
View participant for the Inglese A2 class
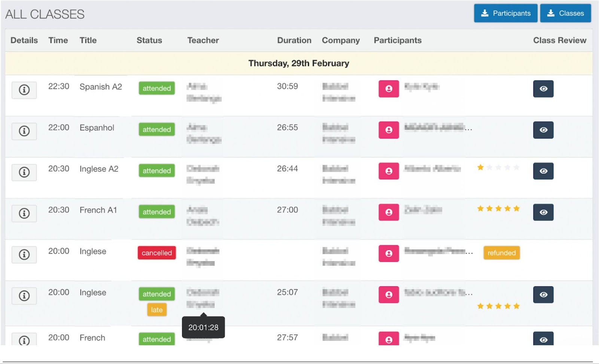388,171
